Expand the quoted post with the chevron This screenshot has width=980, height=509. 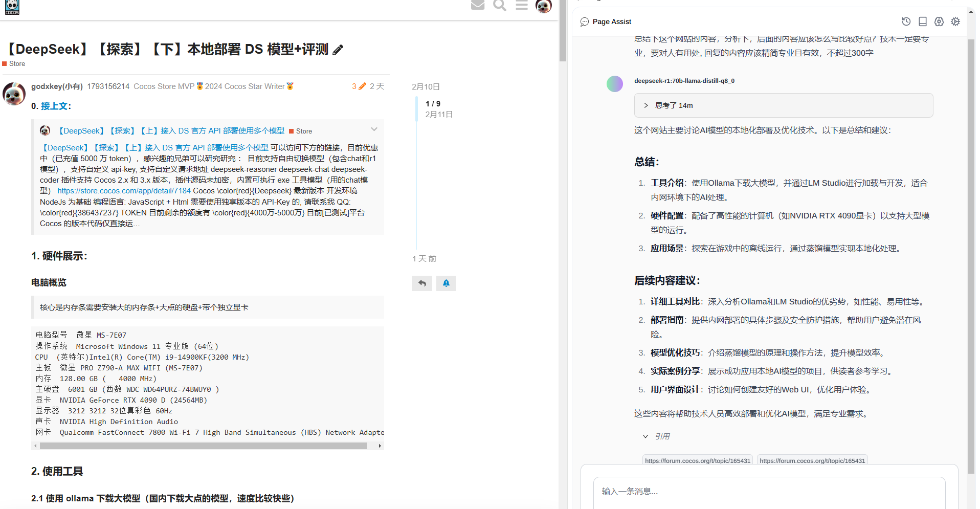coord(374,129)
